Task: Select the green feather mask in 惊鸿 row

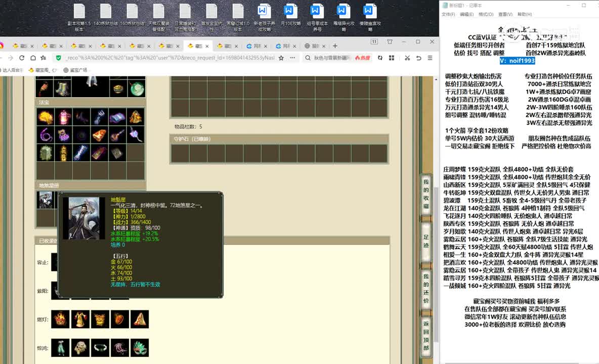Action: pyautogui.click(x=140, y=348)
